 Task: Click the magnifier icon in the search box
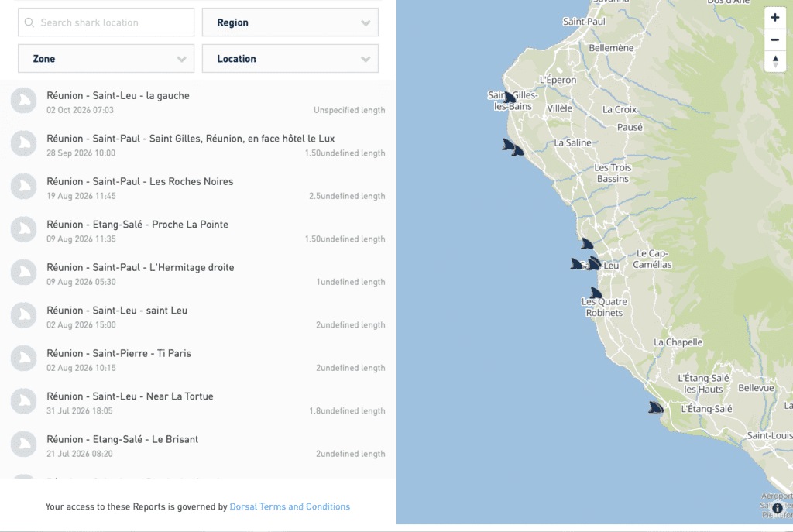(29, 22)
